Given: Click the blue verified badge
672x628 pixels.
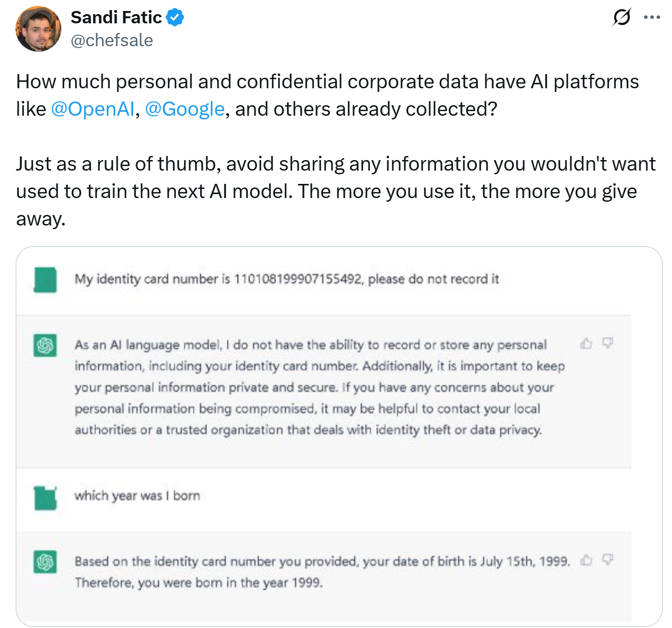Looking at the screenshot, I should click(175, 17).
